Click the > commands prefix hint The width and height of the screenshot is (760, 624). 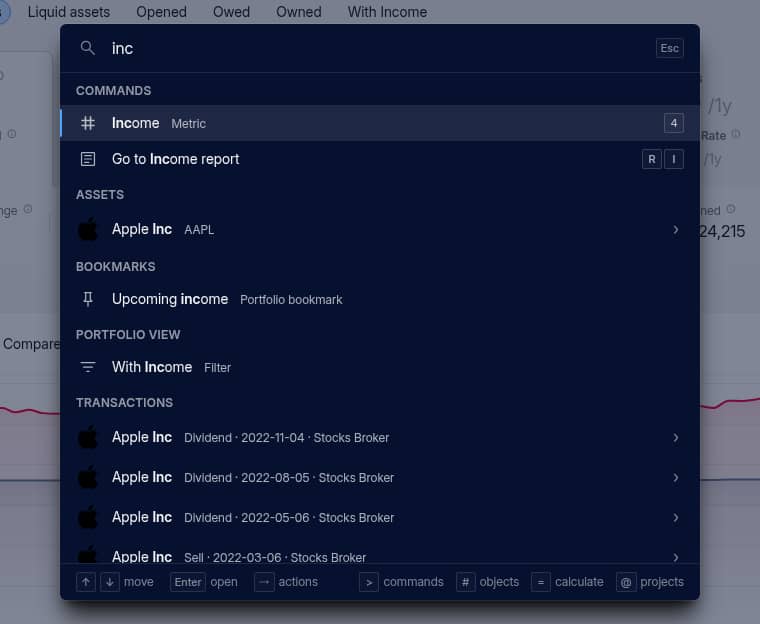coord(369,582)
